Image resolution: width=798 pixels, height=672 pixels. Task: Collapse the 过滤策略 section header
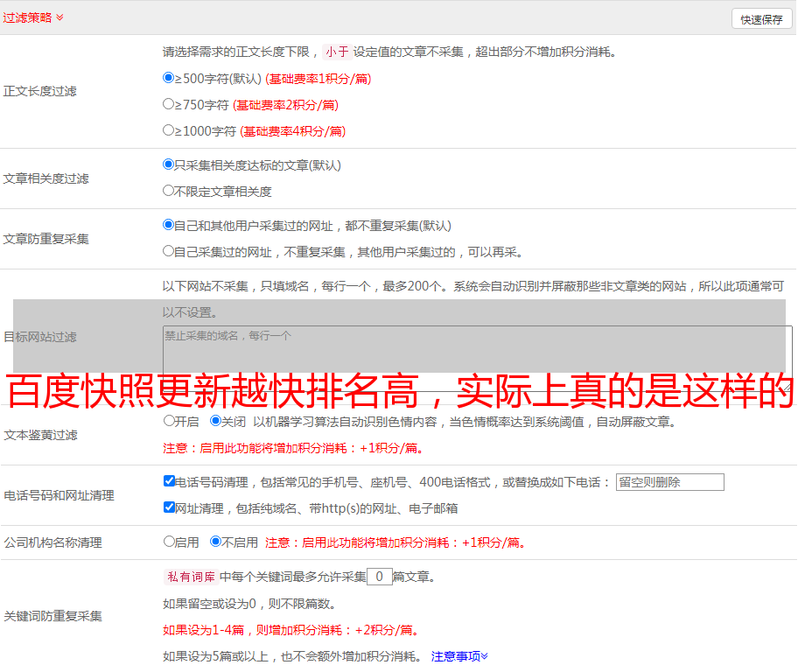tap(33, 17)
